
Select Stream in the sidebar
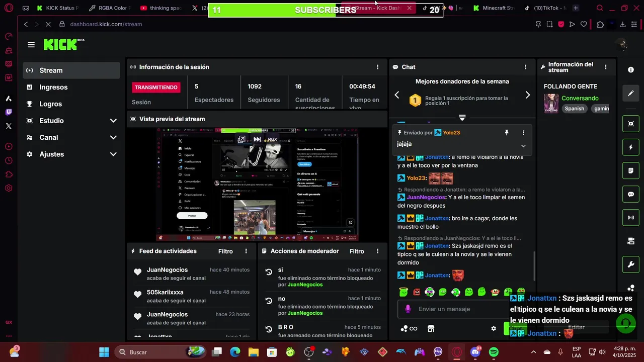71,70
